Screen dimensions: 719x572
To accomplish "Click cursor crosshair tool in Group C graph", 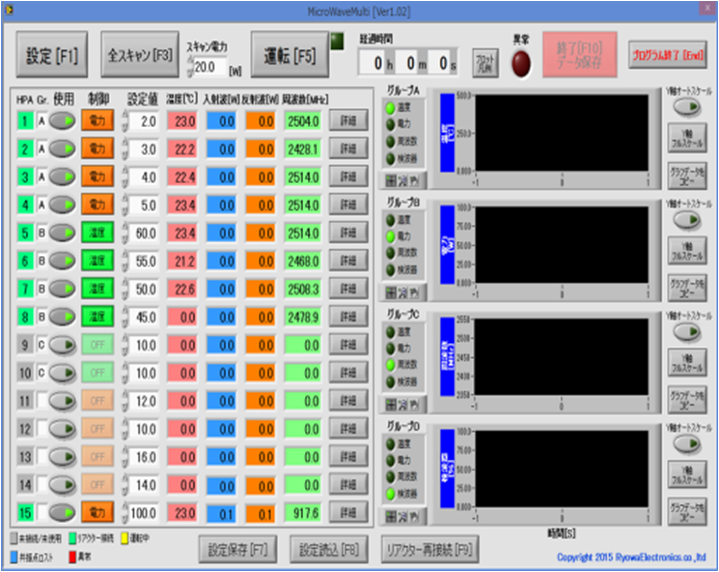I will point(392,402).
